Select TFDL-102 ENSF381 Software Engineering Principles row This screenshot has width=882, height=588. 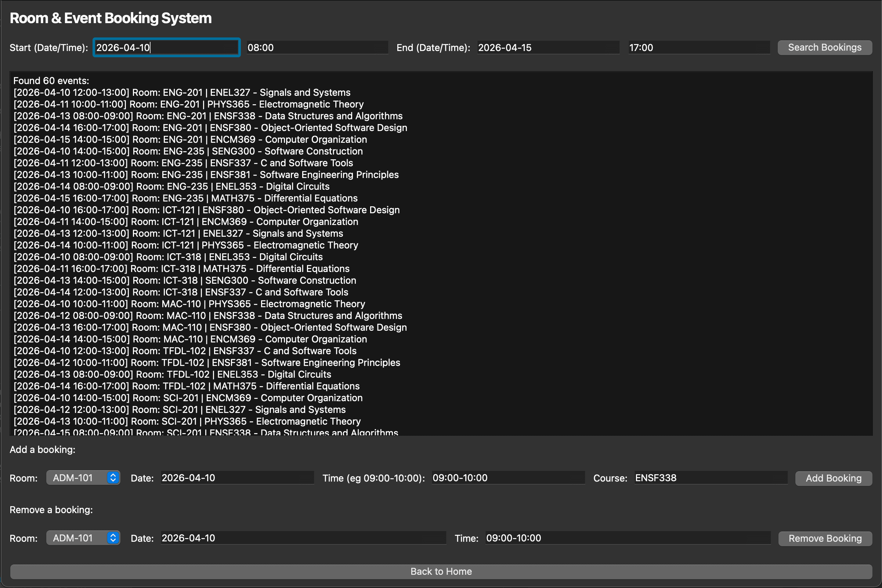coord(207,363)
